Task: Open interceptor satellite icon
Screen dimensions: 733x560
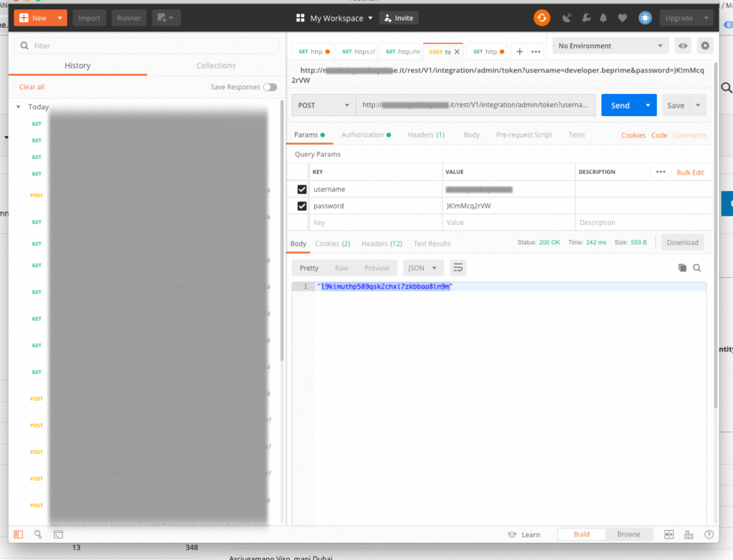Action: pyautogui.click(x=567, y=18)
